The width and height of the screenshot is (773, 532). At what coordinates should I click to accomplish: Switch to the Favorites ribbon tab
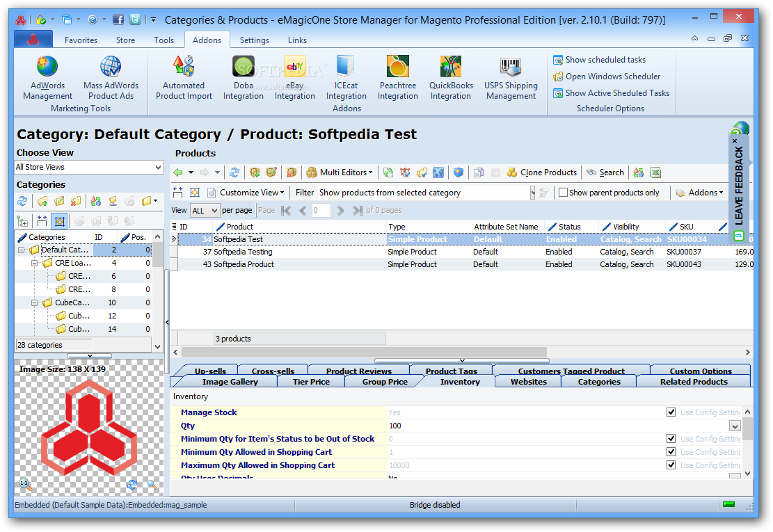click(x=81, y=40)
